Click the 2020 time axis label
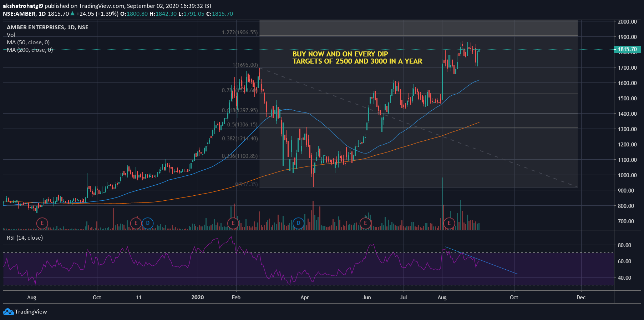The width and height of the screenshot is (644, 320). point(198,297)
